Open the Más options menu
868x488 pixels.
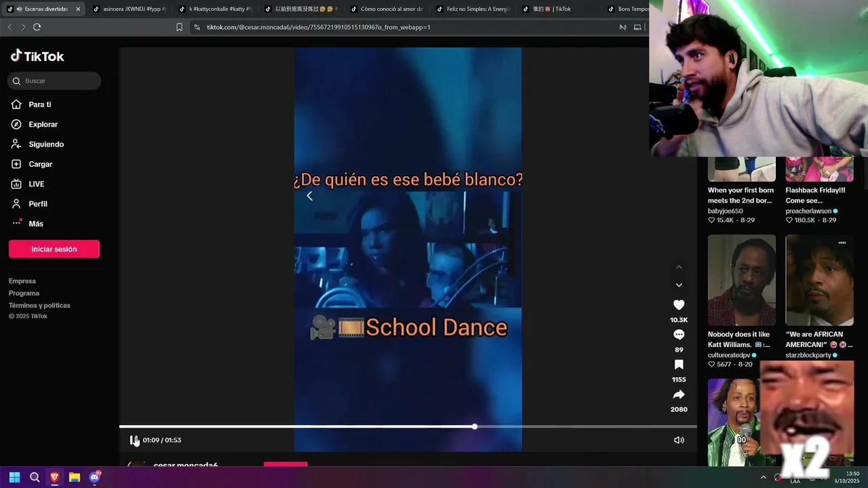(x=35, y=224)
